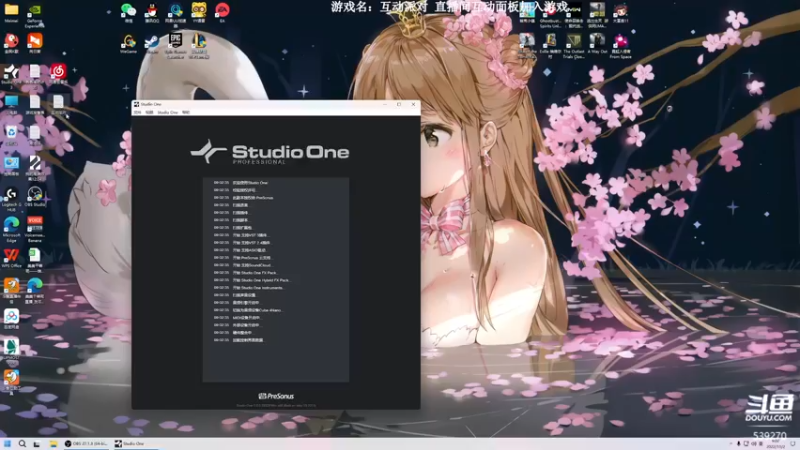Screen dimensions: 800x450
Task: Click the taskbar clock and date
Action: tap(776, 444)
